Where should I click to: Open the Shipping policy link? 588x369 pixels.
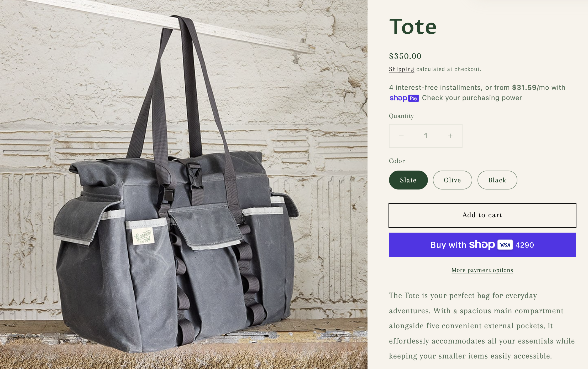click(x=402, y=69)
